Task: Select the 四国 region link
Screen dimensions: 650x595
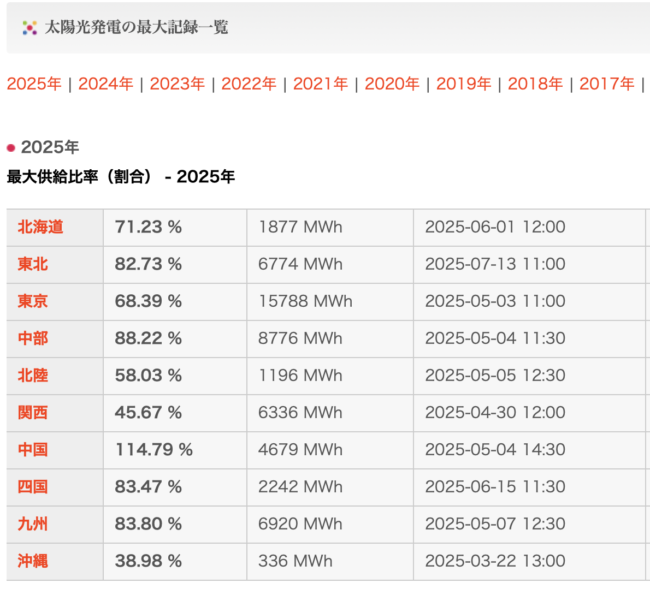Action: [33, 486]
